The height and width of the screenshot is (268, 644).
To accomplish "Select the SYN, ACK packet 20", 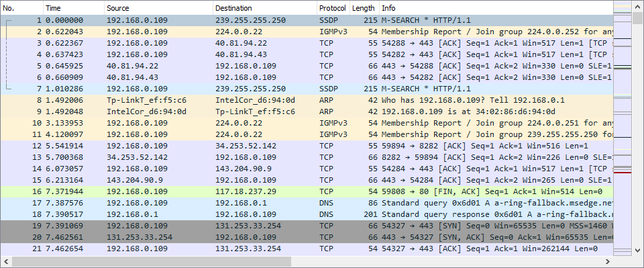I will 307,237.
